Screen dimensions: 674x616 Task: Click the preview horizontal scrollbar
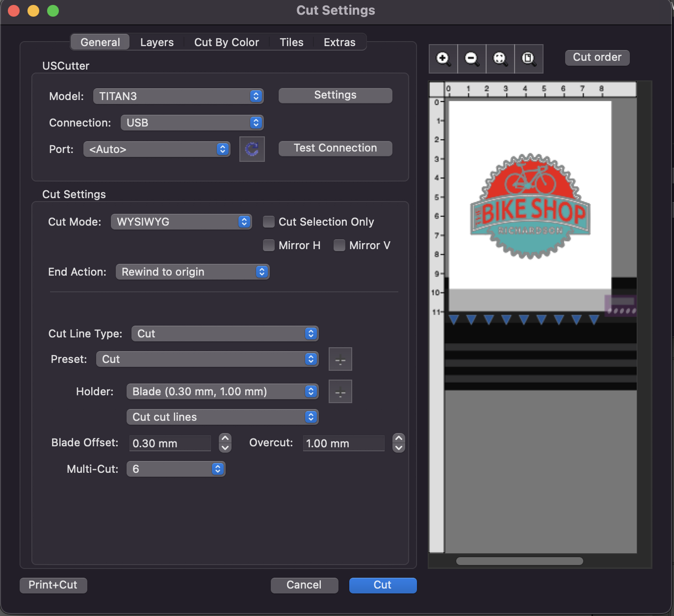520,561
